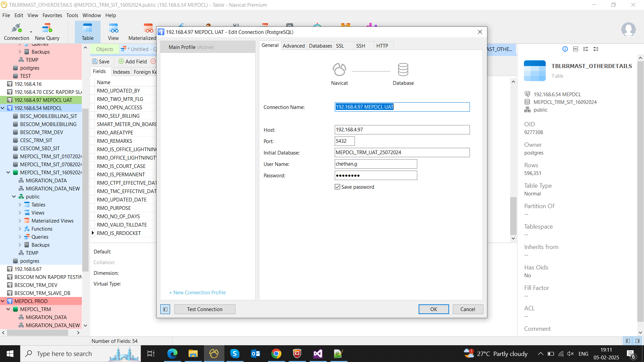Click the Connection Name input field
644x362 pixels.
[402, 107]
